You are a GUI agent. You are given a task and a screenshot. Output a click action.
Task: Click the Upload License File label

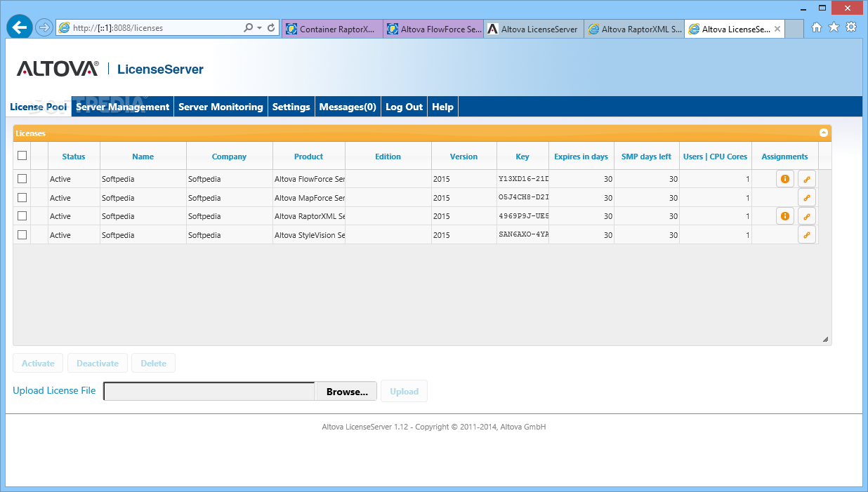pos(54,390)
